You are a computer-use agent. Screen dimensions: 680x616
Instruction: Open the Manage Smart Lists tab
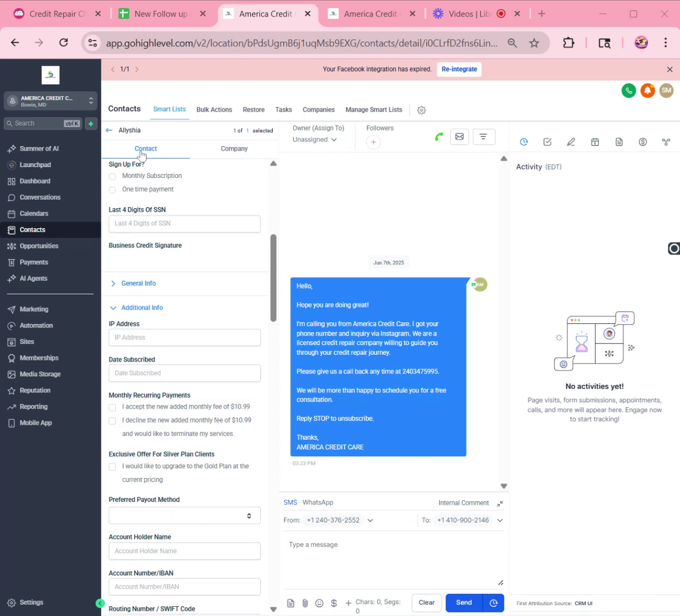374,110
